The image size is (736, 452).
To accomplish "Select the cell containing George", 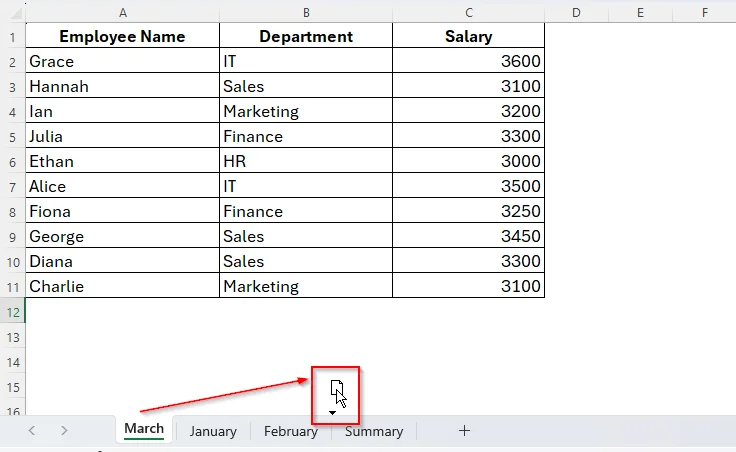I will coord(123,236).
